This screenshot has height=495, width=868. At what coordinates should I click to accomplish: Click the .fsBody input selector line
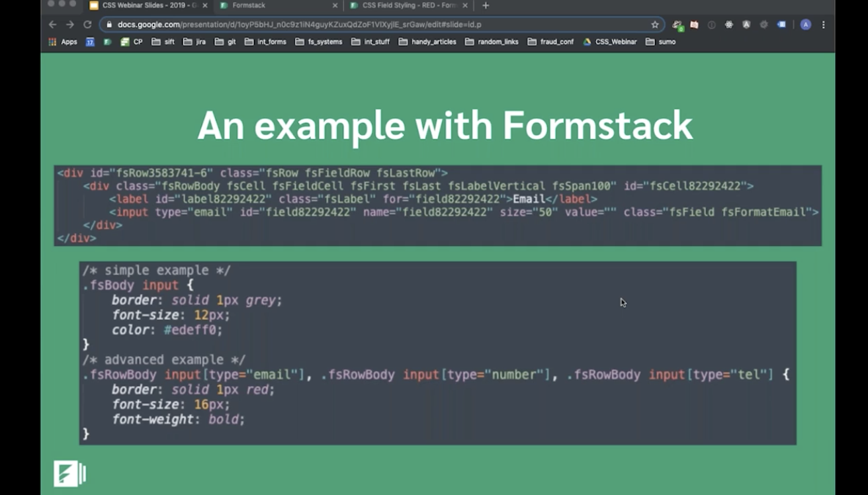(x=138, y=285)
